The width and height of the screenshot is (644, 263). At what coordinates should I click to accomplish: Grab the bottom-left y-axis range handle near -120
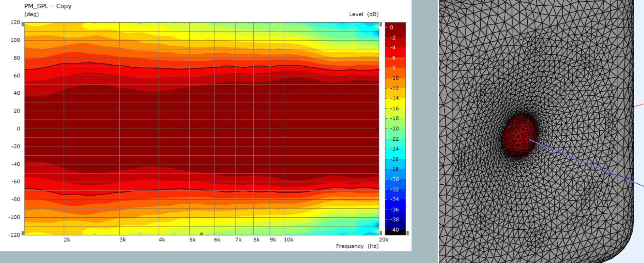(x=23, y=233)
